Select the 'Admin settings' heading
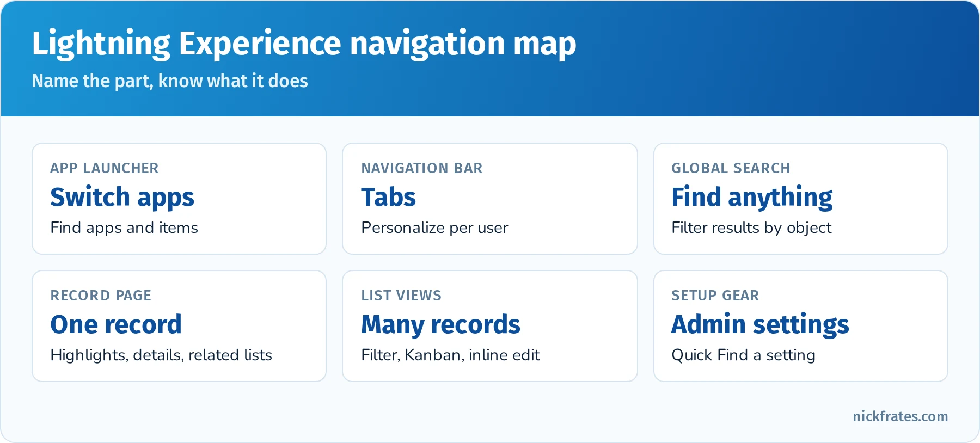The width and height of the screenshot is (980, 443). (x=760, y=325)
